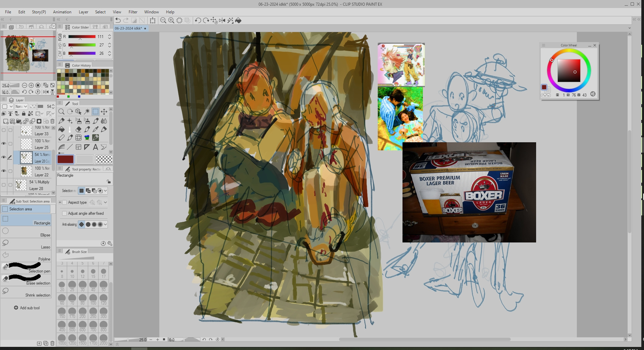This screenshot has height=350, width=644.
Task: Enable the Aspect type checkbox
Action: click(65, 202)
